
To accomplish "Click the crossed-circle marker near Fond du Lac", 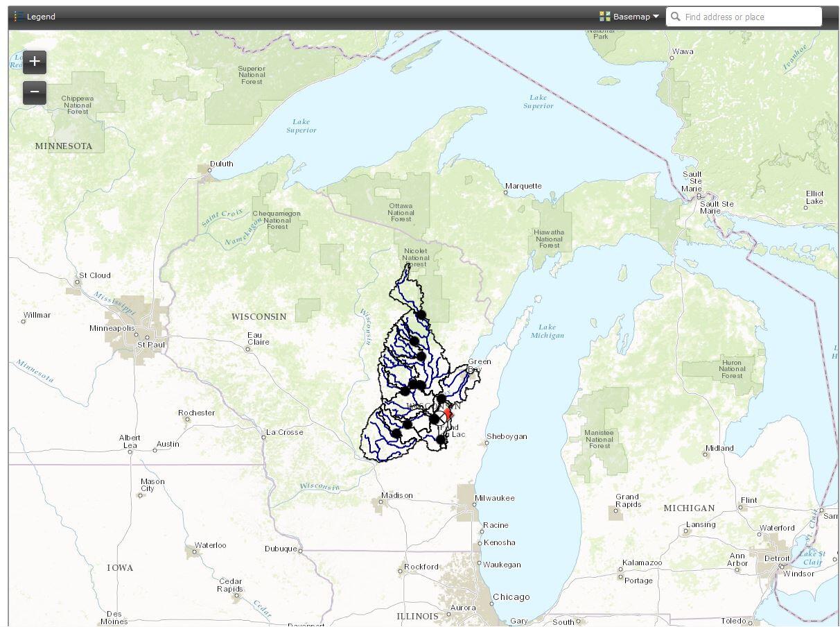I will [439, 418].
